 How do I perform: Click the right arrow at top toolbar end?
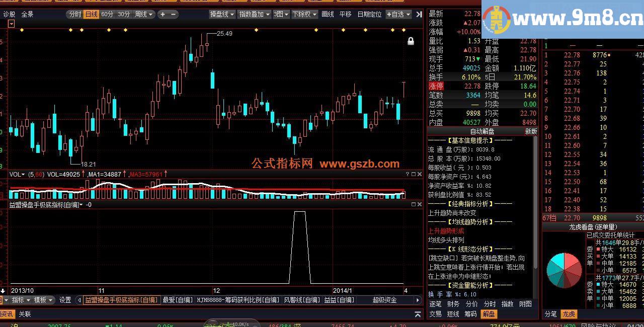click(419, 14)
